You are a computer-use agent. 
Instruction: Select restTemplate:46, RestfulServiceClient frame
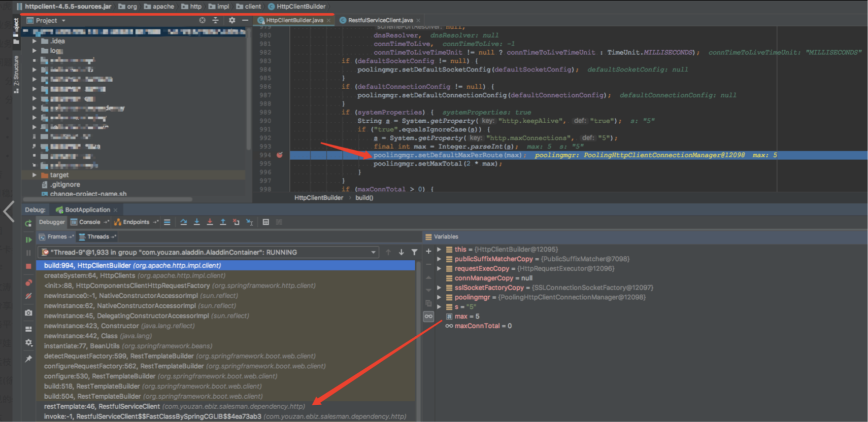(x=226, y=406)
